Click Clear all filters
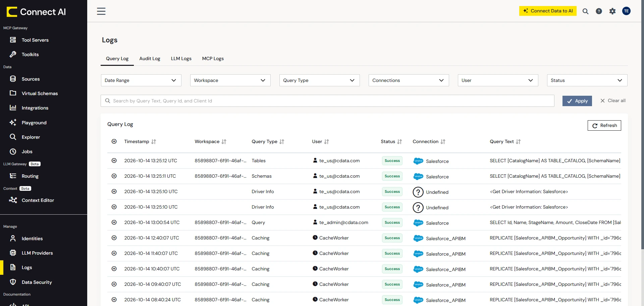 pyautogui.click(x=613, y=100)
